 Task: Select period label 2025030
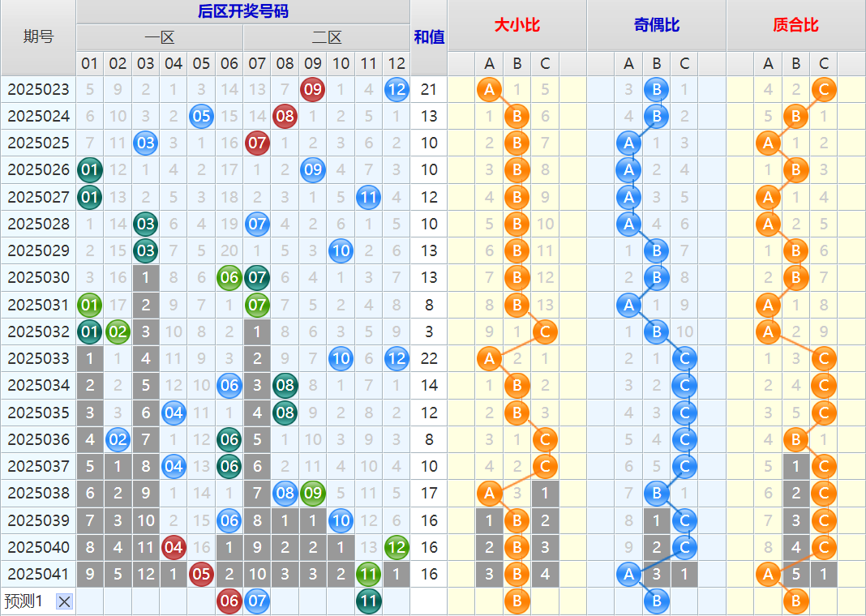coord(39,278)
